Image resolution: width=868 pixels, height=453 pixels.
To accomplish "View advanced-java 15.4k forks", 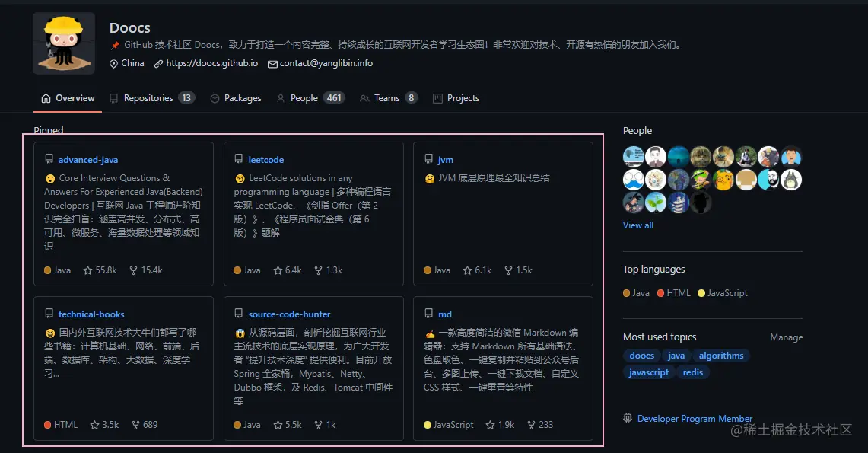I will point(146,270).
